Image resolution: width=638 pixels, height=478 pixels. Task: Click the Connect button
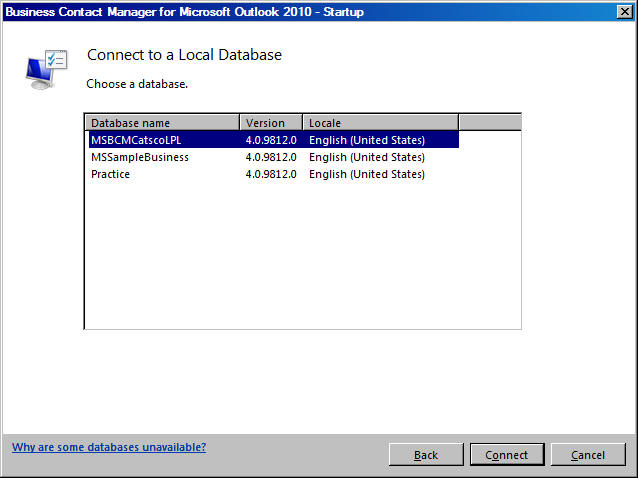[507, 454]
